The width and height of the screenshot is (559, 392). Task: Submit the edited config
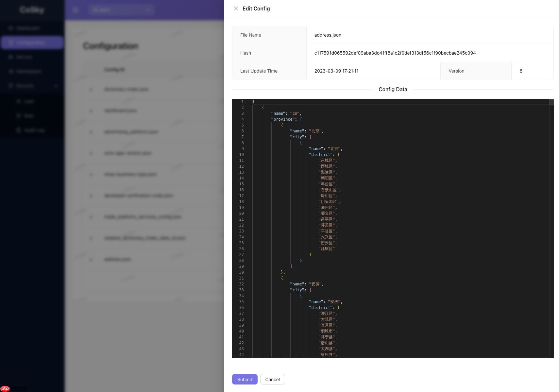[x=245, y=379]
